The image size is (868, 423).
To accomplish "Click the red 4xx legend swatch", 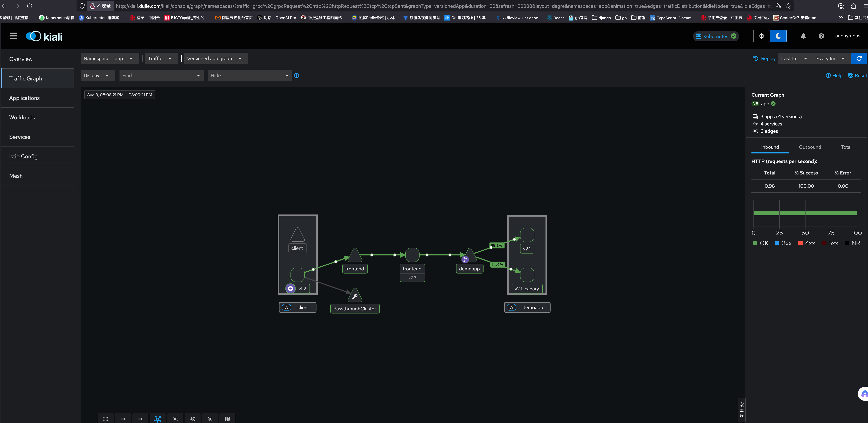I will point(800,243).
